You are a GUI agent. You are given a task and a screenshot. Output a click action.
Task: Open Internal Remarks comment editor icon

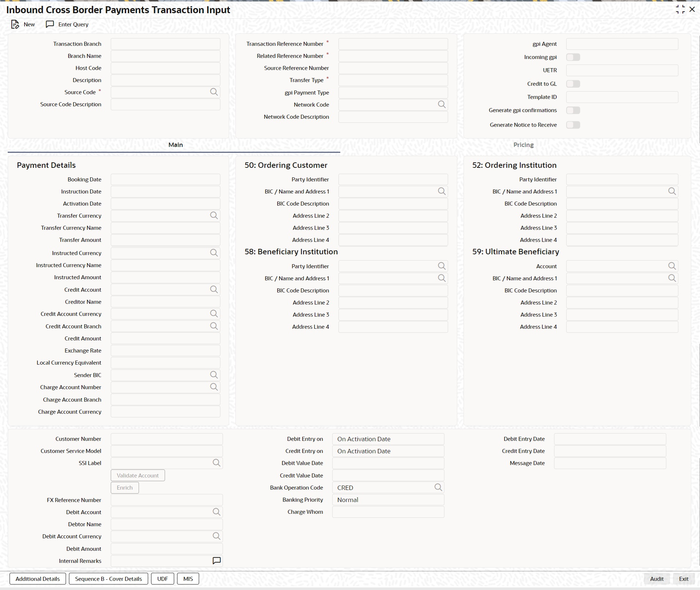tap(217, 561)
